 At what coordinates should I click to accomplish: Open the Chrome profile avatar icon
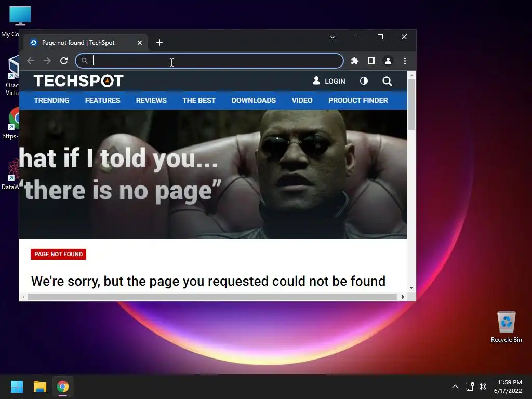(388, 61)
